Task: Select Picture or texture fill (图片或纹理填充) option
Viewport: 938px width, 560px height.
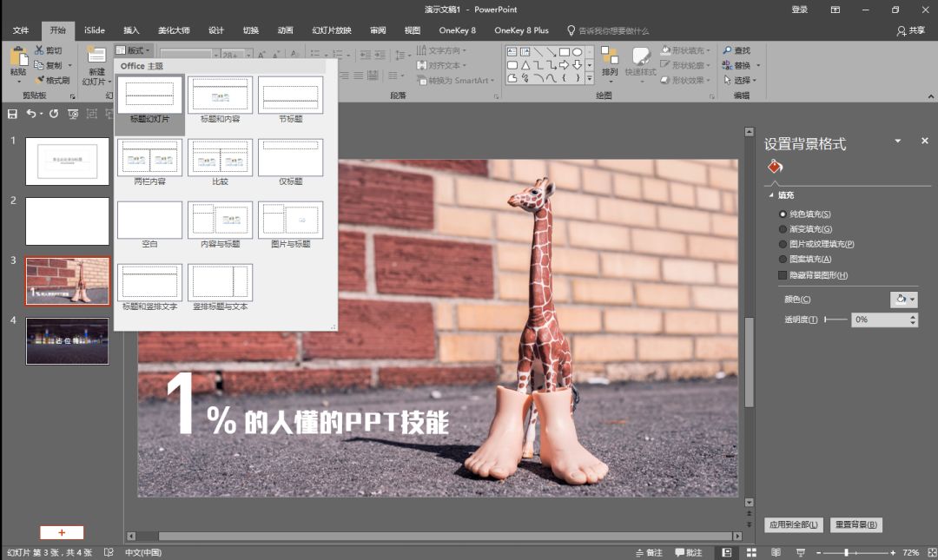Action: point(783,243)
